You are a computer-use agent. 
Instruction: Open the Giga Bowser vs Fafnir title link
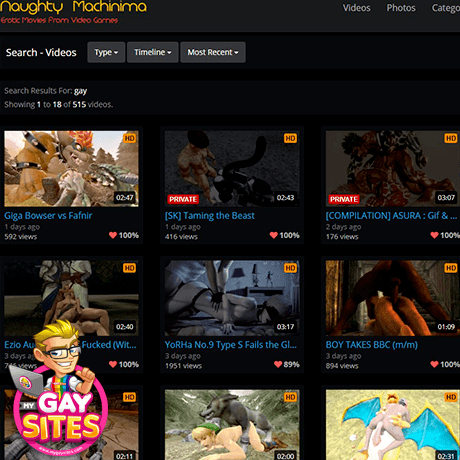click(48, 216)
